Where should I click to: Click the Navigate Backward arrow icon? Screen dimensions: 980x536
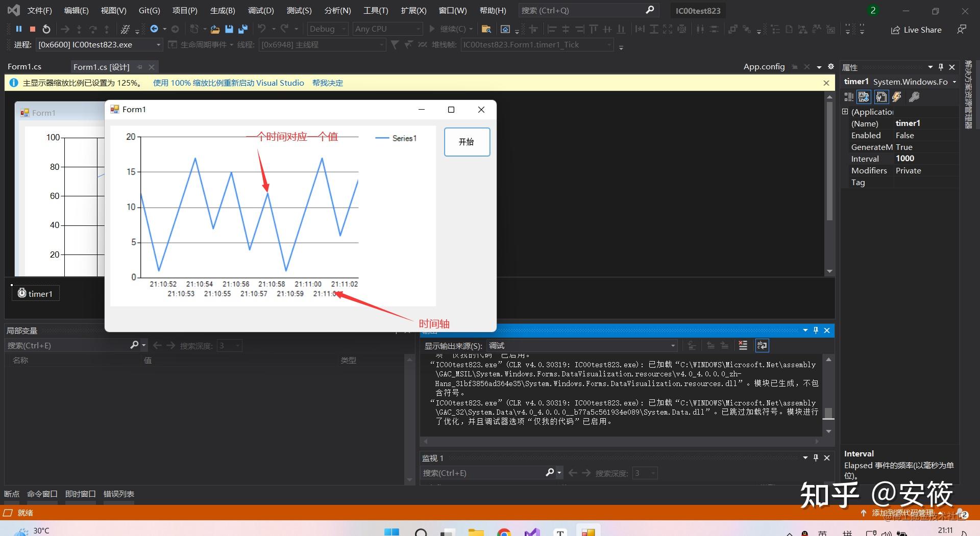tap(155, 29)
